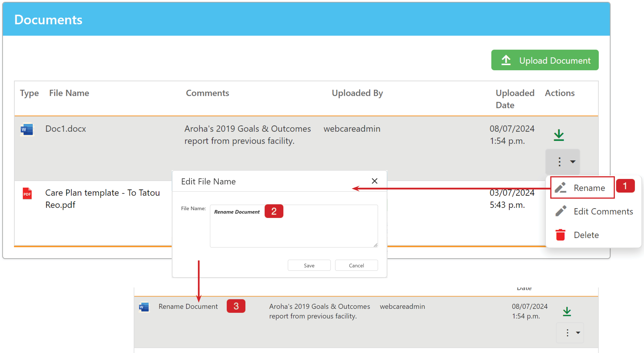Select Rename from the actions menu
The image size is (644, 353).
pos(582,188)
